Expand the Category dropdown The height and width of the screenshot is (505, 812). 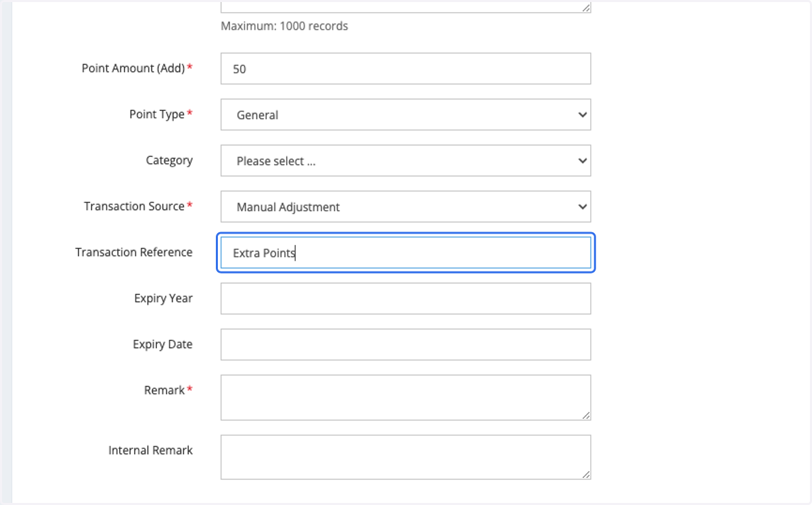click(405, 160)
